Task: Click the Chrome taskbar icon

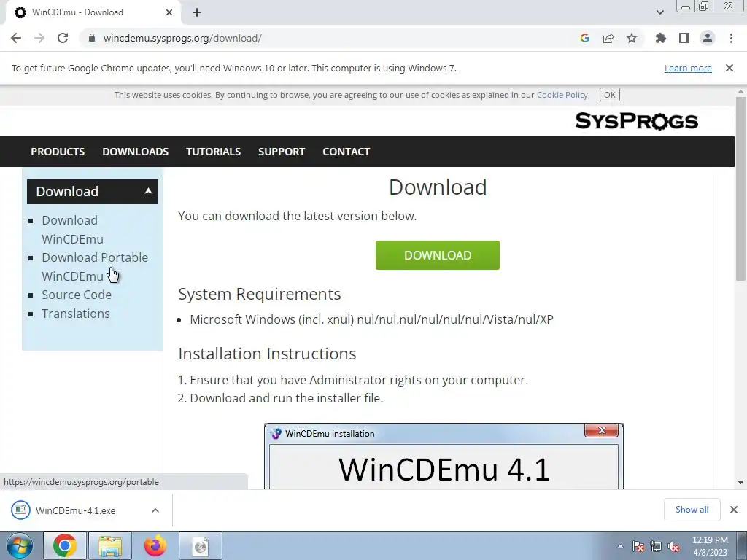Action: (x=65, y=545)
